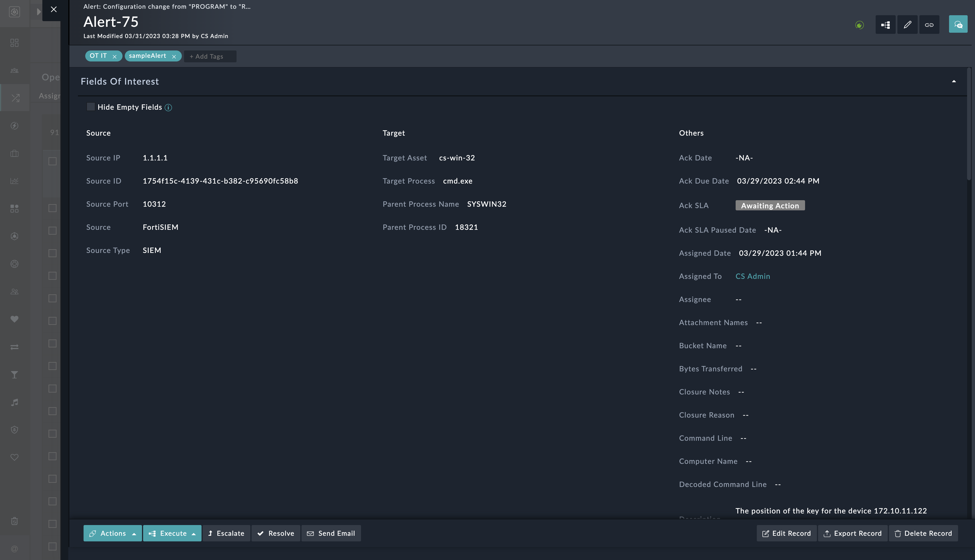Image resolution: width=975 pixels, height=560 pixels.
Task: Collapse the Fields Of Interest section
Action: [x=954, y=81]
